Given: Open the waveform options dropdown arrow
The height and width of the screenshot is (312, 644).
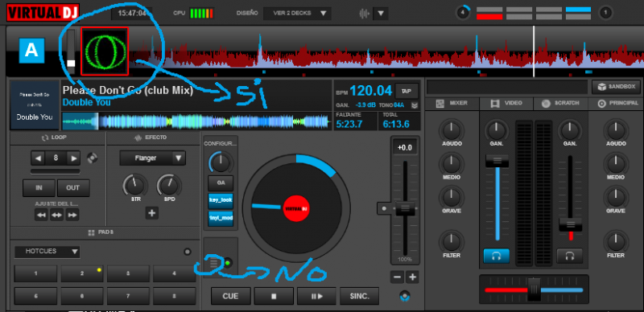Looking at the screenshot, I should pyautogui.click(x=381, y=14).
